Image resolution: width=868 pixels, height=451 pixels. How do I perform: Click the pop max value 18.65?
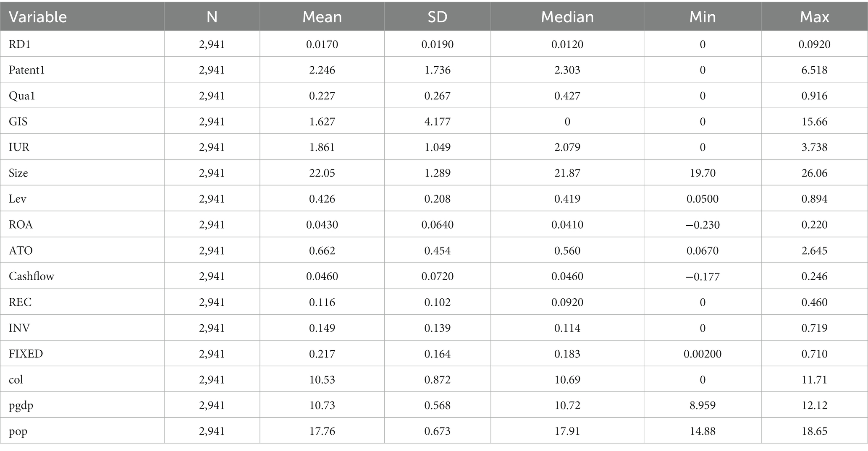point(814,431)
